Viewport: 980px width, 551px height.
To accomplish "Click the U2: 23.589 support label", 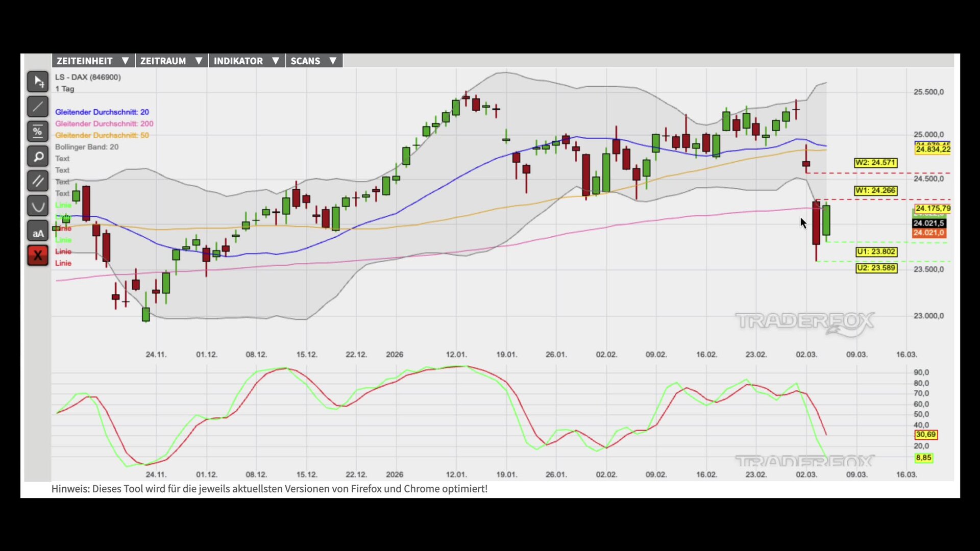I will click(x=876, y=268).
